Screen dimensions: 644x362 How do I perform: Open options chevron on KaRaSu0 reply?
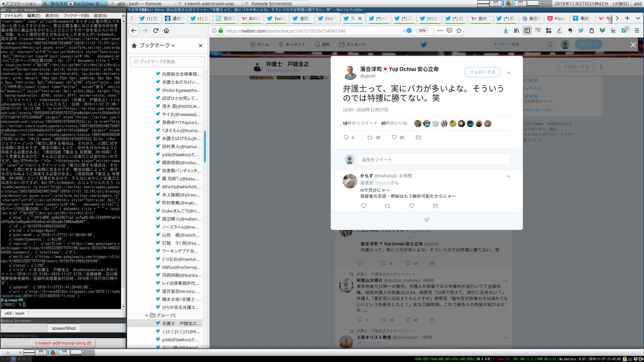point(508,176)
